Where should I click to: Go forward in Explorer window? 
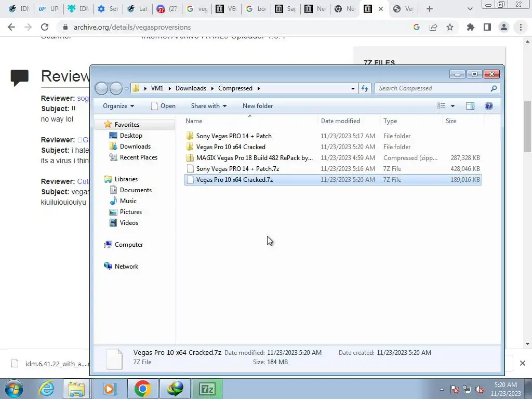point(116,88)
